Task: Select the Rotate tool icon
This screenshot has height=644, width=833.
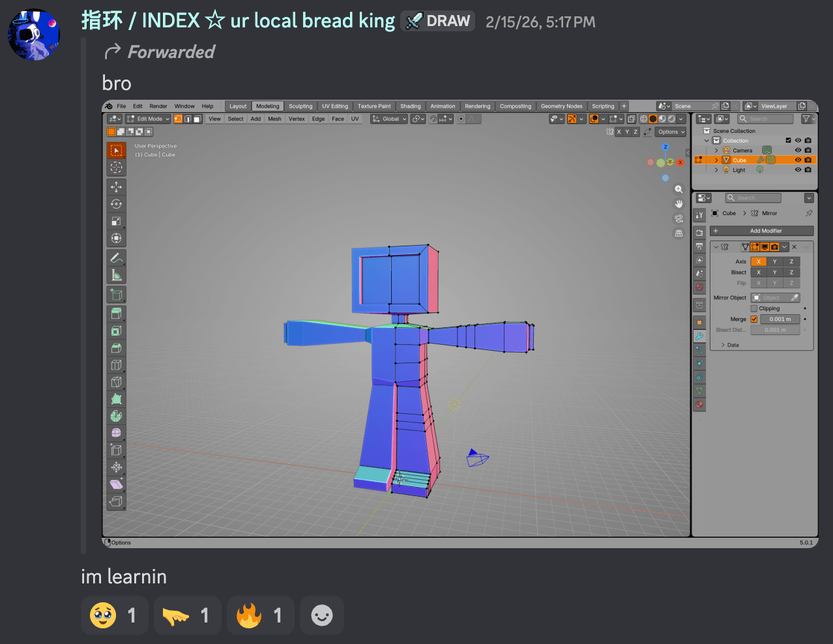Action: [116, 204]
